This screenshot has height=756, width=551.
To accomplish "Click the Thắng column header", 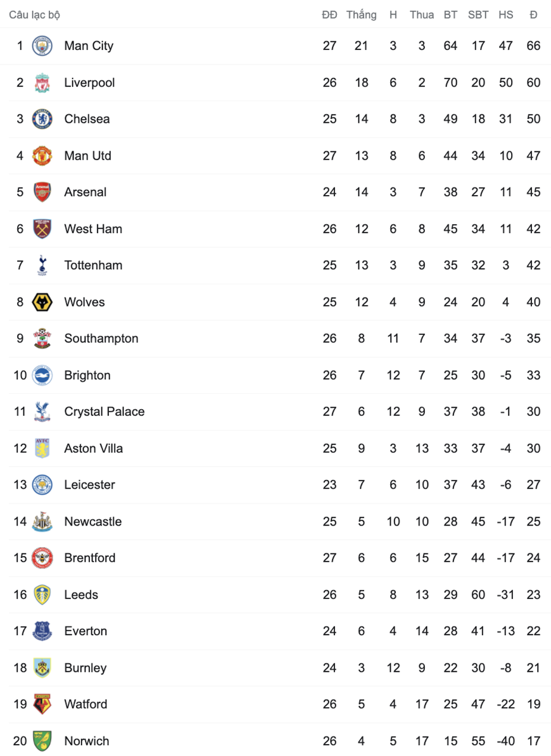I will (x=361, y=15).
